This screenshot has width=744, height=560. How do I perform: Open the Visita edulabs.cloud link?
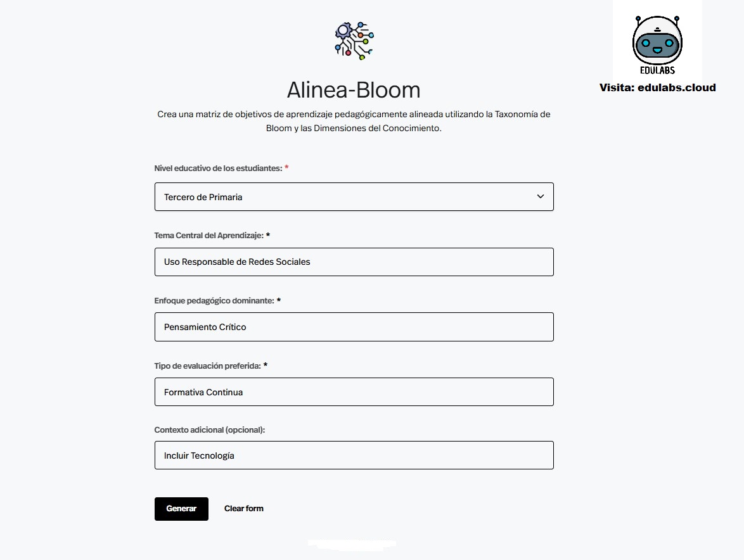(657, 87)
